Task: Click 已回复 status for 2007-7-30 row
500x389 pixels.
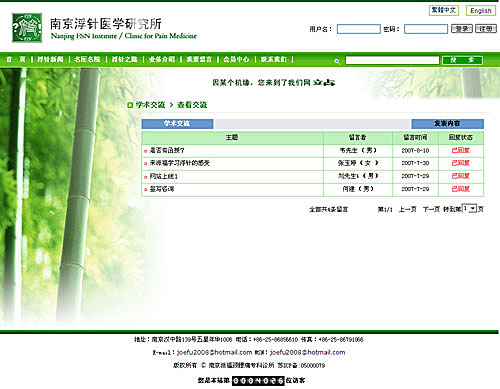Action: (461, 163)
